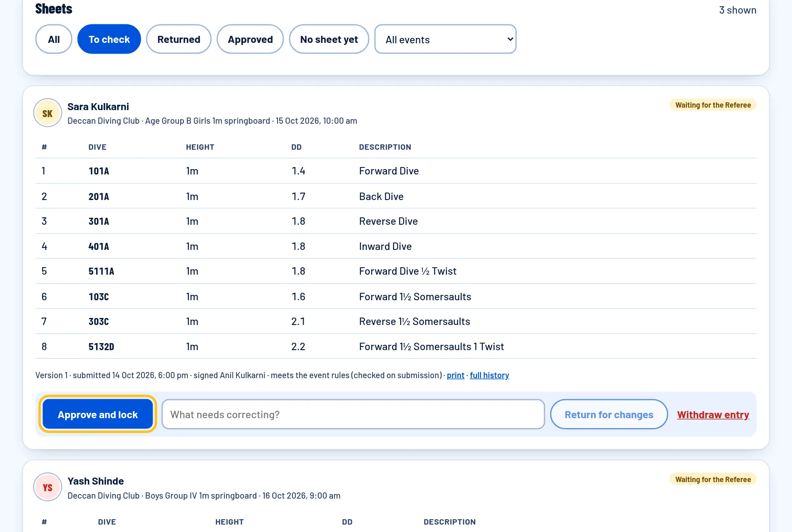The height and width of the screenshot is (532, 792).
Task: Open the All events dropdown
Action: point(445,39)
